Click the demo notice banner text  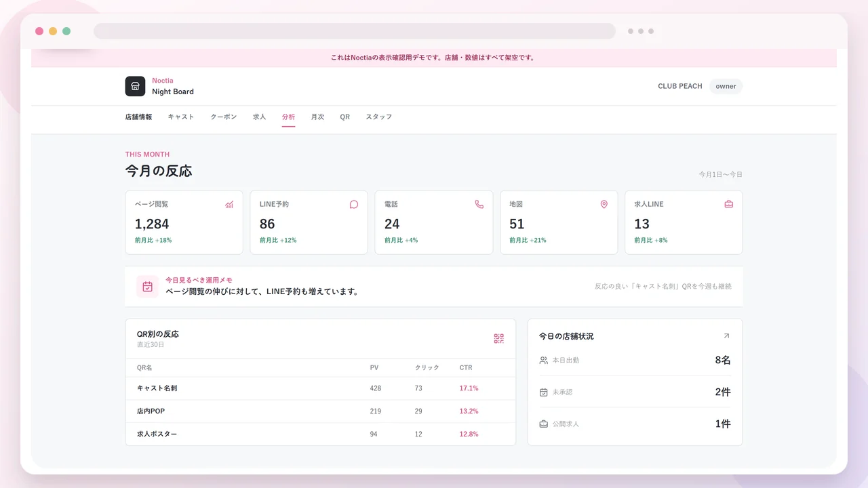point(433,58)
